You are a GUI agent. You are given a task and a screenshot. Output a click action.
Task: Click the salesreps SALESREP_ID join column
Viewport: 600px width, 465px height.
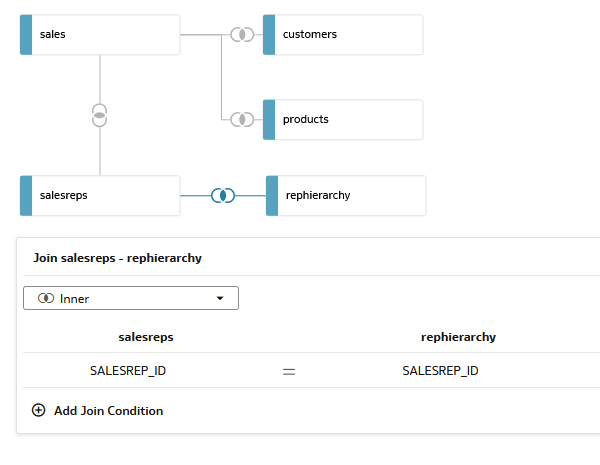[128, 371]
